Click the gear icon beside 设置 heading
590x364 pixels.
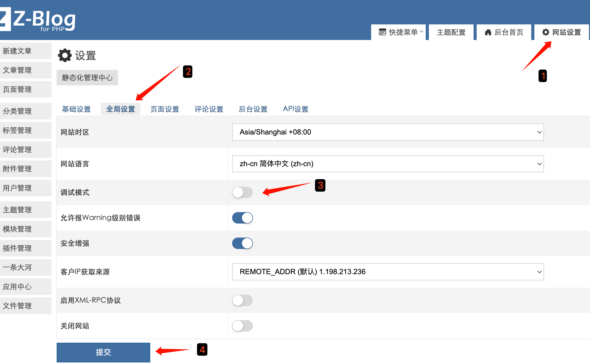[64, 55]
